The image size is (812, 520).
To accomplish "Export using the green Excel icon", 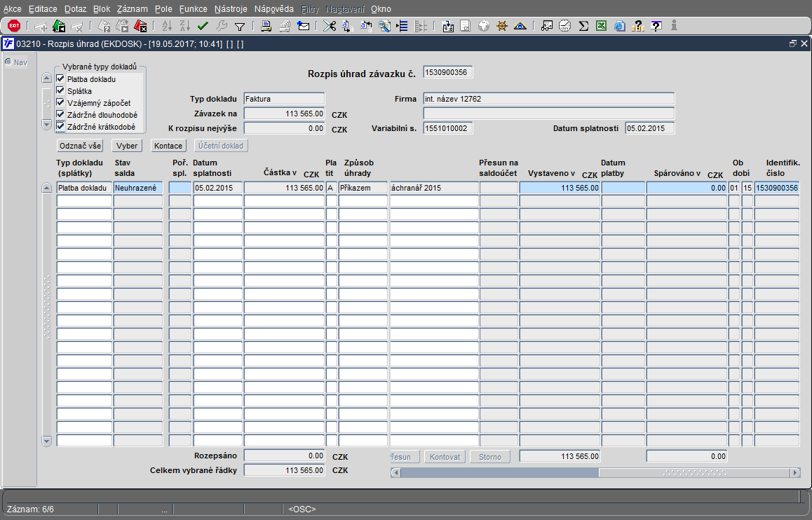I will tap(601, 25).
